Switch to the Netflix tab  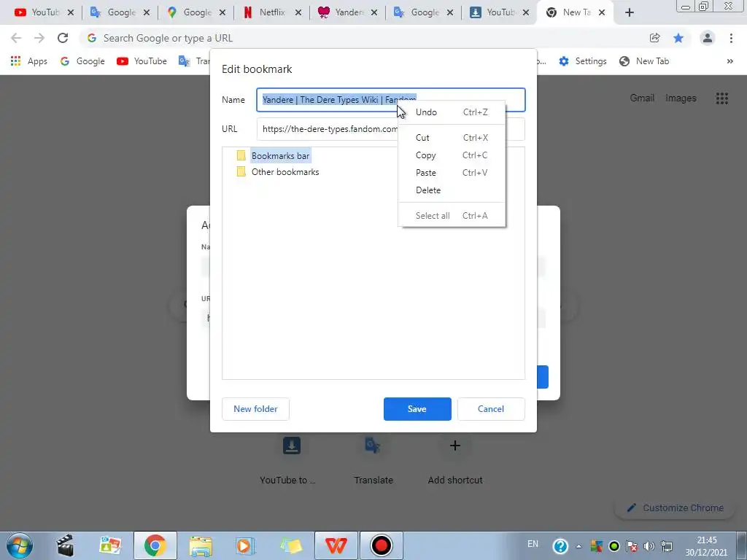(x=271, y=12)
